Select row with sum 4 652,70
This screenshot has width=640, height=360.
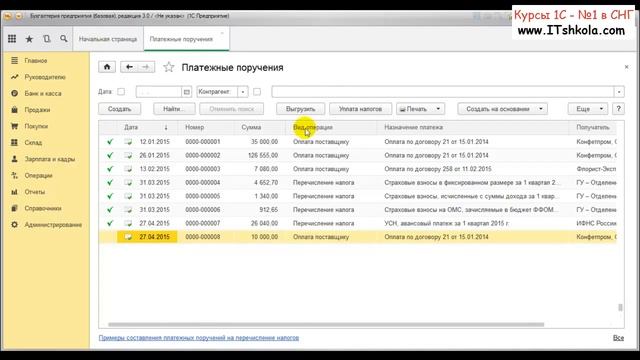point(358,182)
